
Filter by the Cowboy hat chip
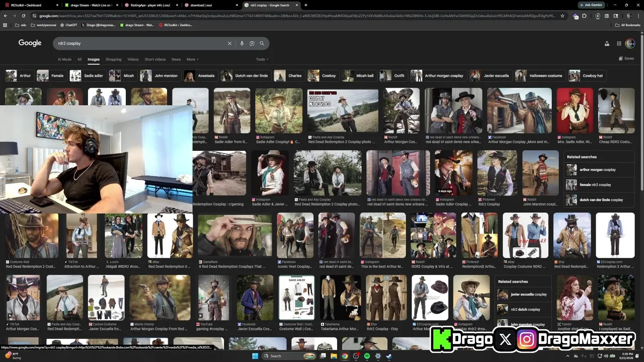click(587, 75)
